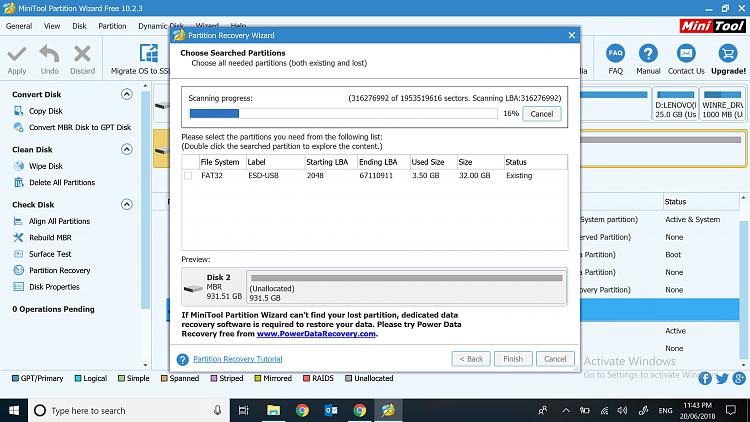The image size is (750, 422).
Task: Open the Facebook share icon
Action: [x=705, y=378]
